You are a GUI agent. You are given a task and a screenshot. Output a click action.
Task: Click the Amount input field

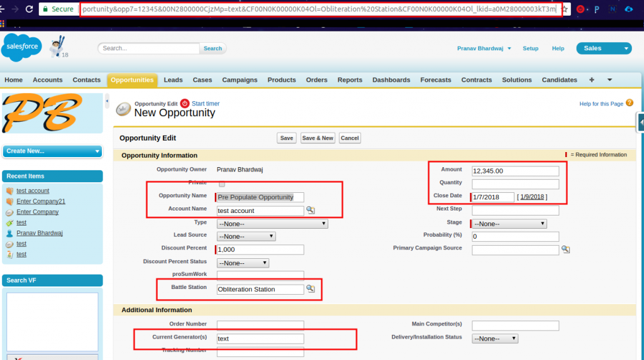pos(516,171)
